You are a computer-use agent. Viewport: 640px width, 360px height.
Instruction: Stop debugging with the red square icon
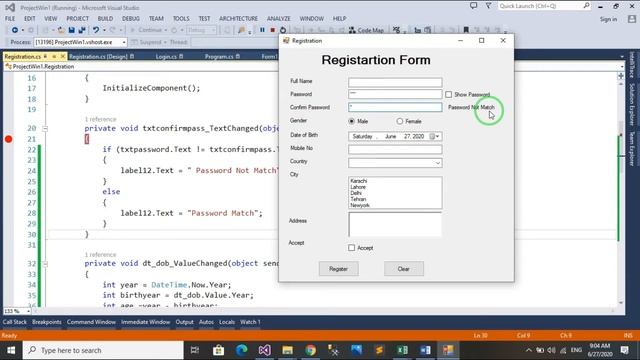coord(273,30)
